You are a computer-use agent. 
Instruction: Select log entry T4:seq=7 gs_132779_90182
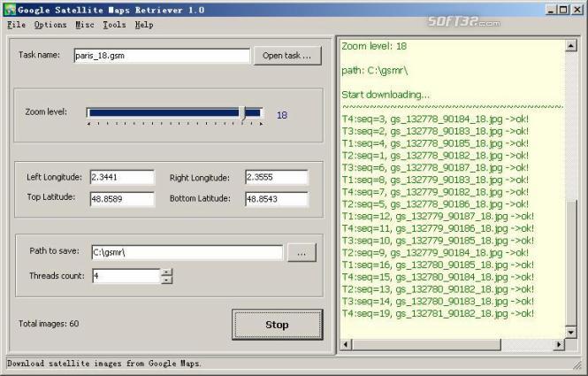coord(435,192)
